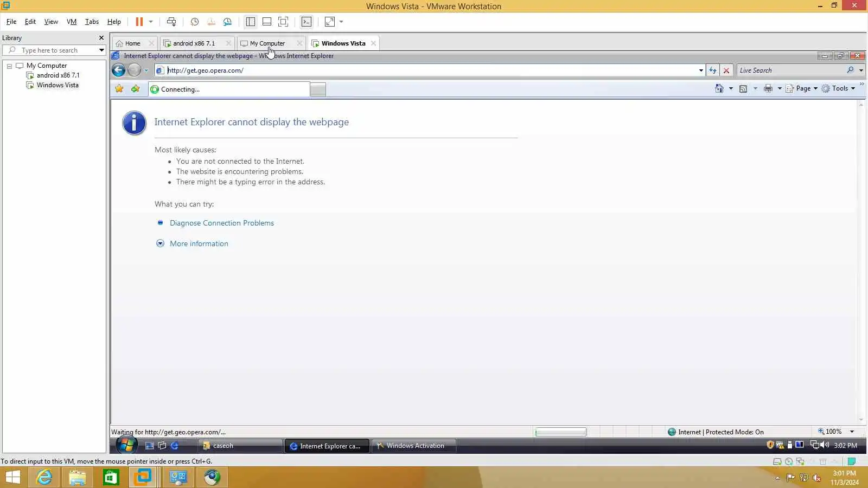868x488 pixels.
Task: Click the RSS Feeds icon
Action: point(743,88)
